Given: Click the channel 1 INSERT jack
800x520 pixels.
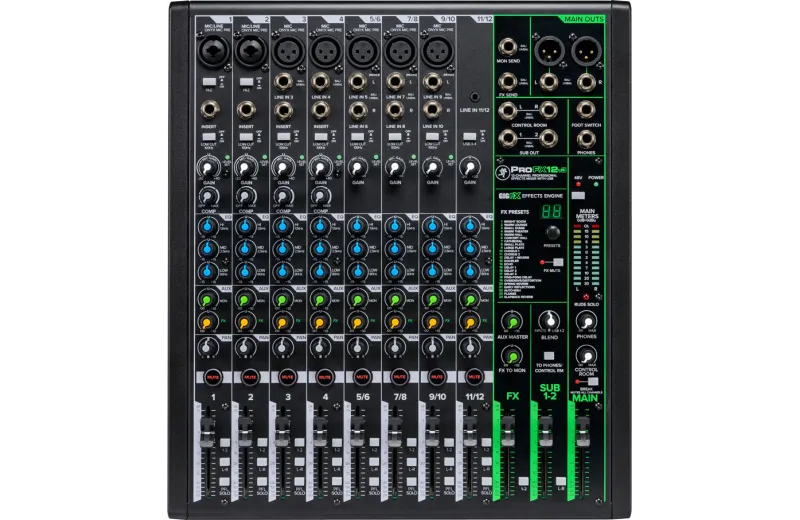Looking at the screenshot, I should [209, 110].
